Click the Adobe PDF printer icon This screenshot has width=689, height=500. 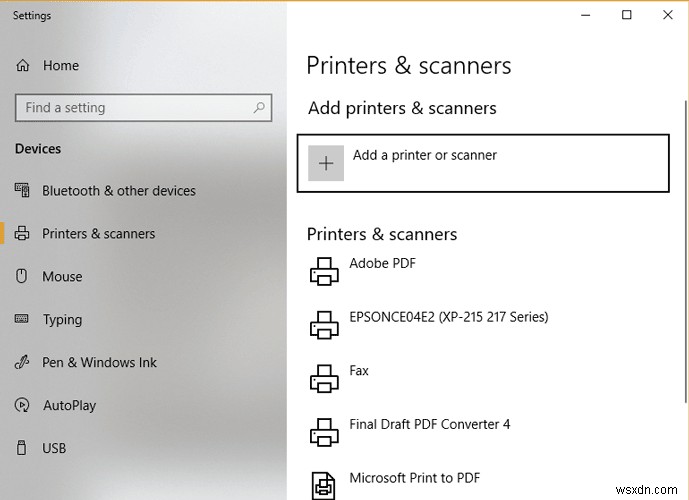pos(324,271)
